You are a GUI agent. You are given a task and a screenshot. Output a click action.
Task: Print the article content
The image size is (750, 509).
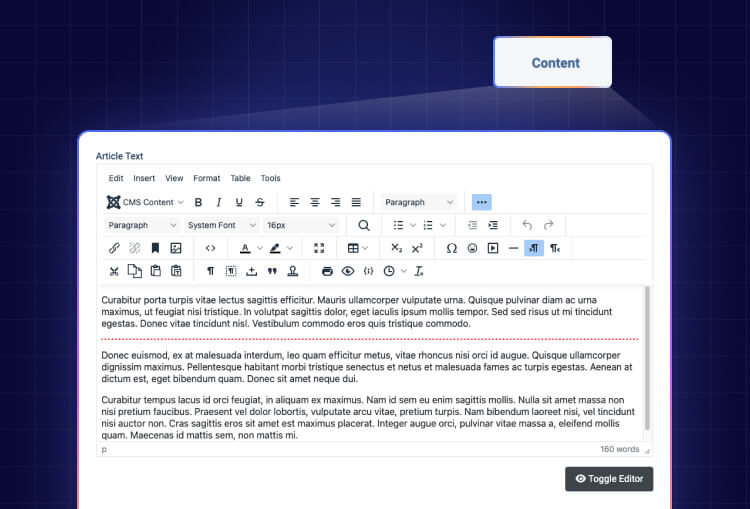[327, 271]
